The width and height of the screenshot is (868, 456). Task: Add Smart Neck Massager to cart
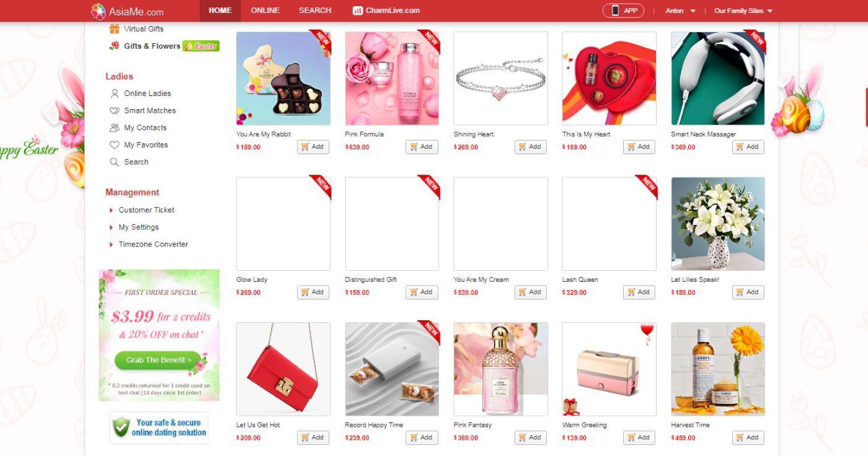point(748,147)
